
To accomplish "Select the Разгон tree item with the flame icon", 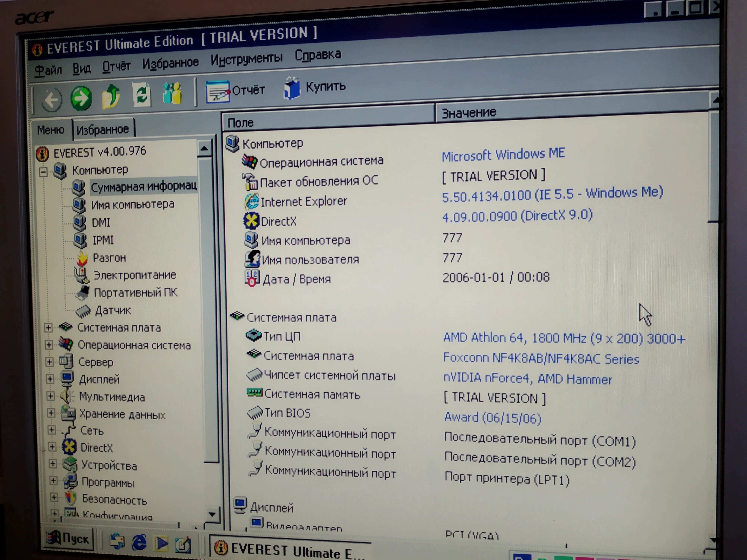I will click(x=109, y=258).
